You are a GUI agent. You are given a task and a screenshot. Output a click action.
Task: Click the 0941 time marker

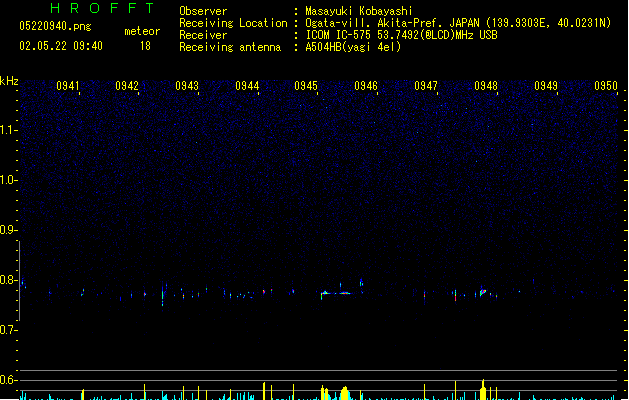pyautogui.click(x=67, y=86)
